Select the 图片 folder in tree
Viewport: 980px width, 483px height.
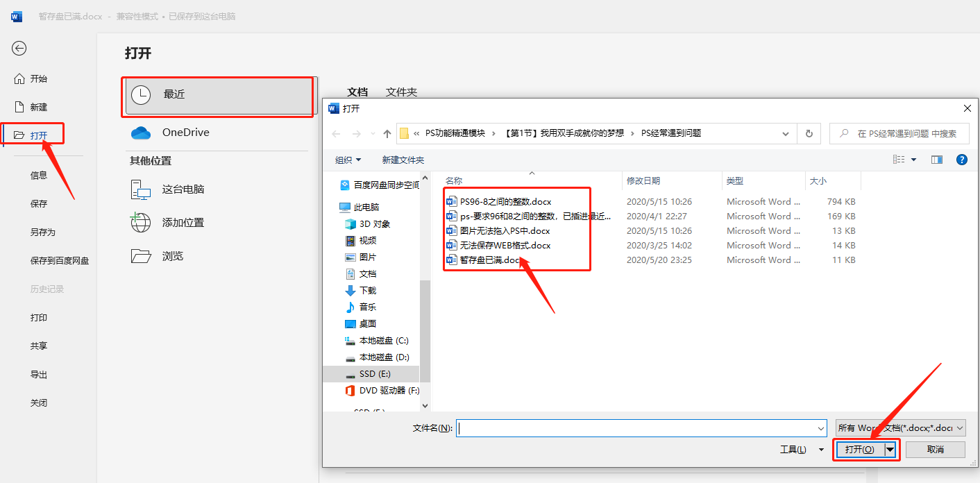(x=361, y=257)
